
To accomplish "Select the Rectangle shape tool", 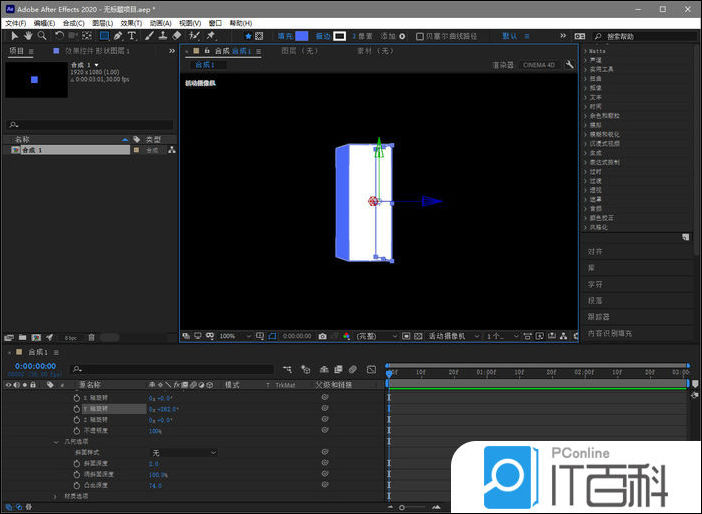I will 104,36.
